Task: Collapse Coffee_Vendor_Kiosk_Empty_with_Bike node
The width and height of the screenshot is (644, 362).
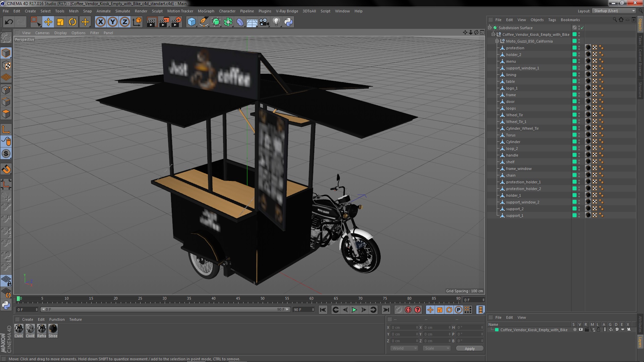Action: coord(493,34)
